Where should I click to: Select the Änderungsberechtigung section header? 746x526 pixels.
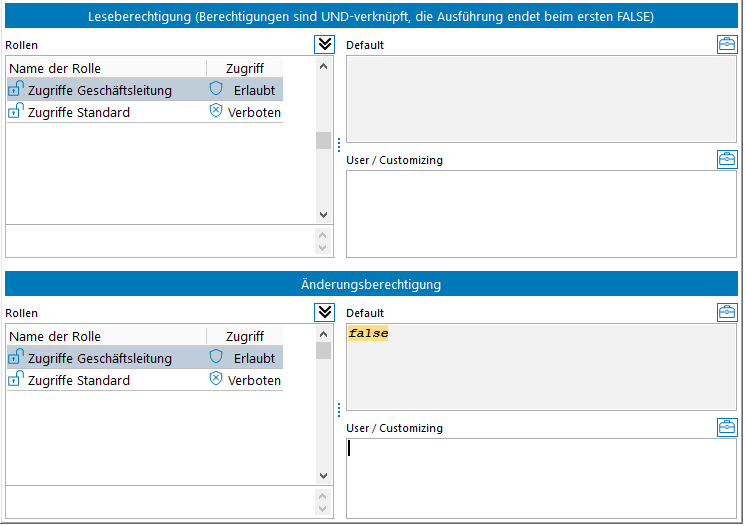371,284
